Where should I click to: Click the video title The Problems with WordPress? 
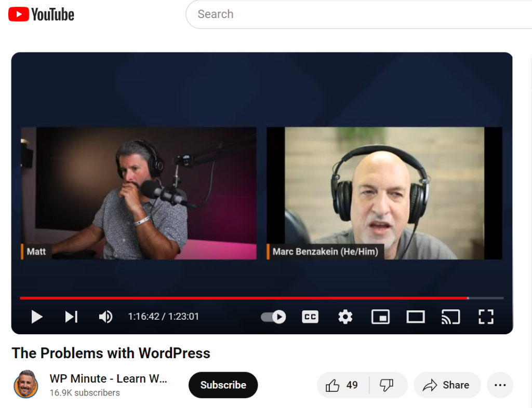pos(111,353)
